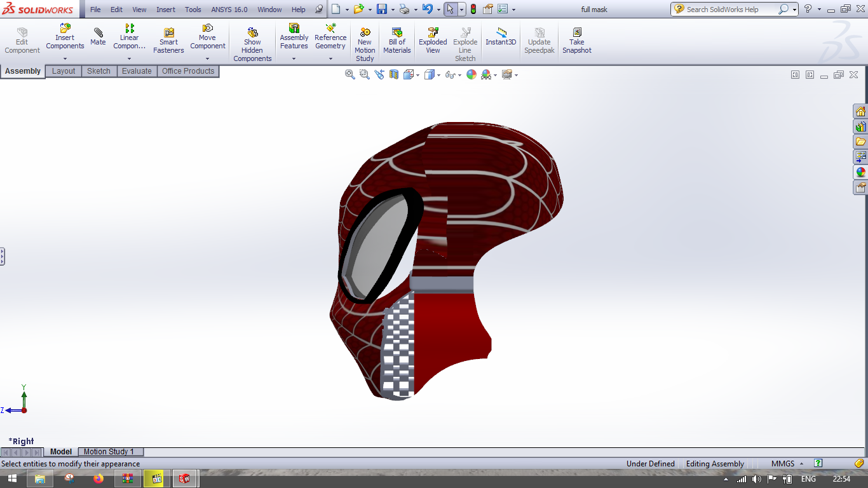The image size is (868, 488).
Task: Open the Tools menu
Action: coord(193,10)
